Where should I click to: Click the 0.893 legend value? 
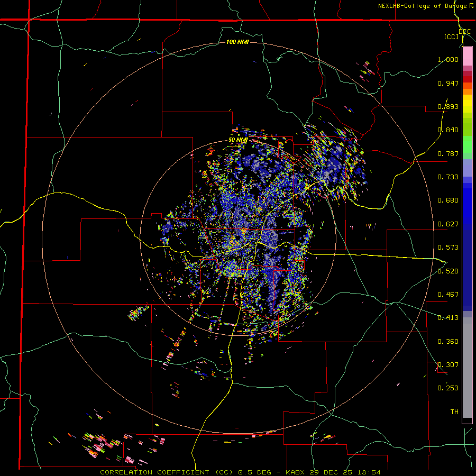(x=448, y=106)
